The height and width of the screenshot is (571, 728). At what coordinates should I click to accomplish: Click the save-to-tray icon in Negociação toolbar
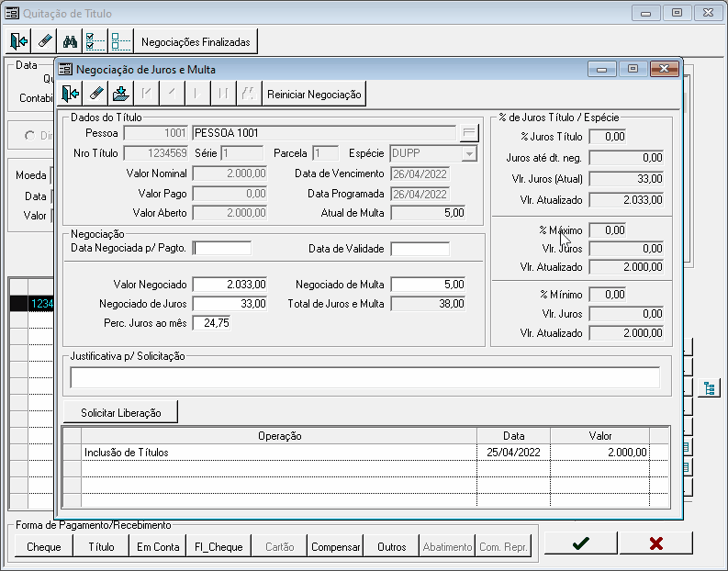121,94
